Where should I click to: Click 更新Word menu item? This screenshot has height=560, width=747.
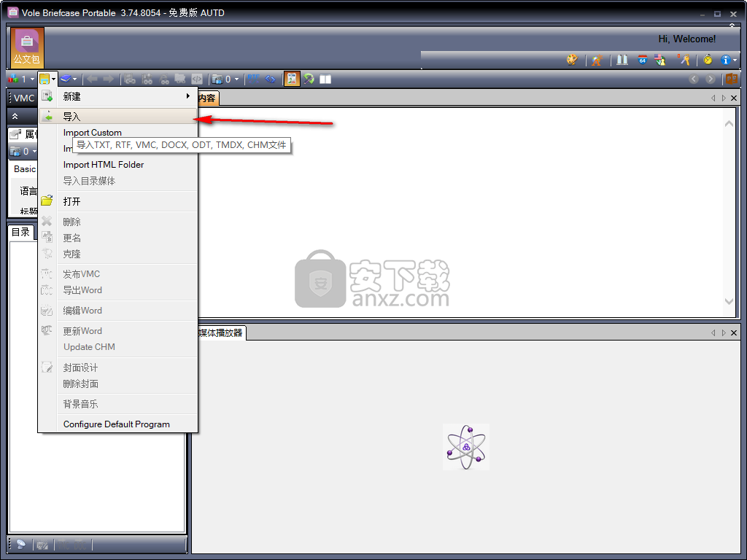(117, 331)
